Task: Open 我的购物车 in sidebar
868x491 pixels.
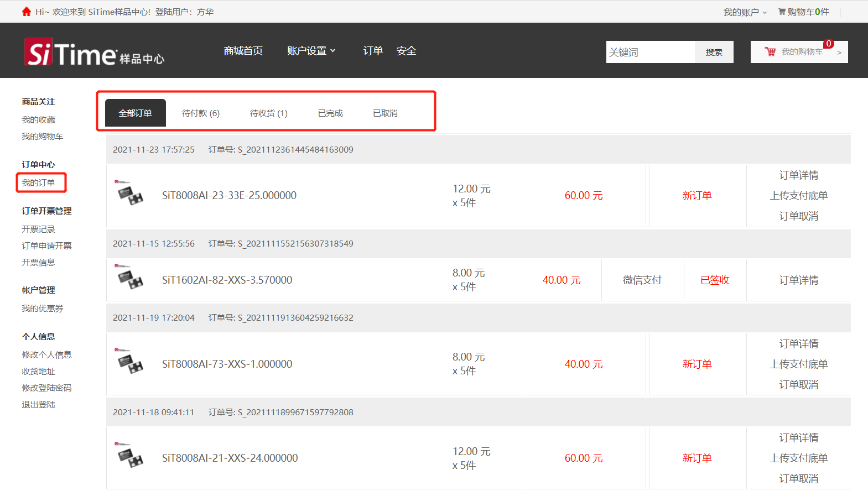Action: 43,137
